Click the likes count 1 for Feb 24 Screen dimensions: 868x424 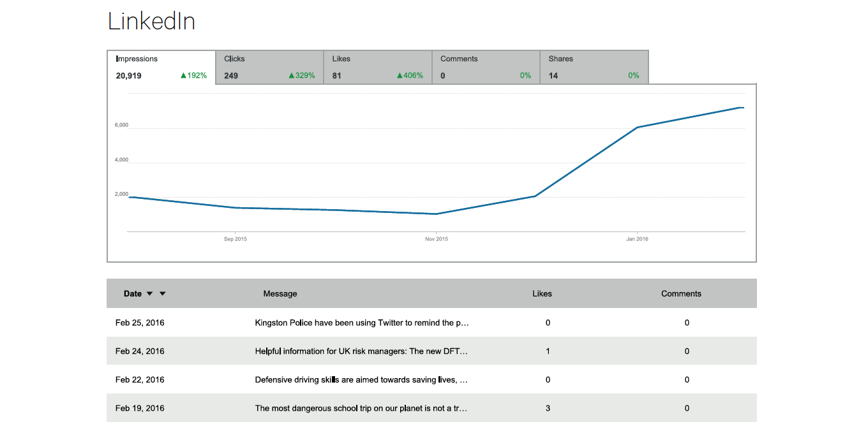point(548,351)
